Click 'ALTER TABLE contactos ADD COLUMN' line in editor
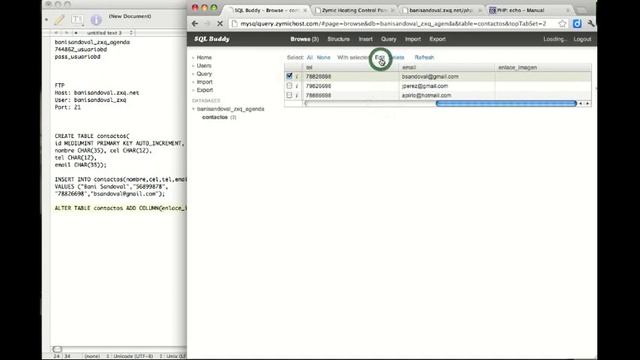Image resolution: width=640 pixels, height=360 pixels. point(120,208)
